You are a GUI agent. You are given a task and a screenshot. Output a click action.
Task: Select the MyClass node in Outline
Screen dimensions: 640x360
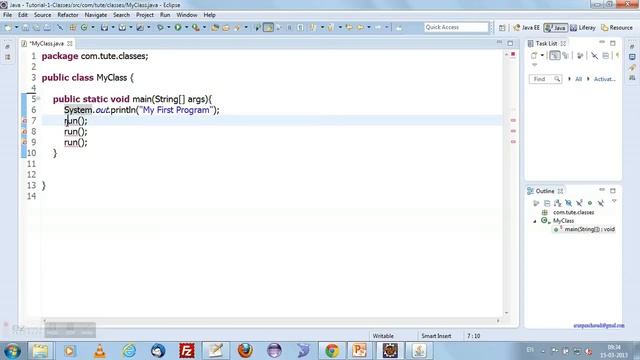tap(563, 221)
